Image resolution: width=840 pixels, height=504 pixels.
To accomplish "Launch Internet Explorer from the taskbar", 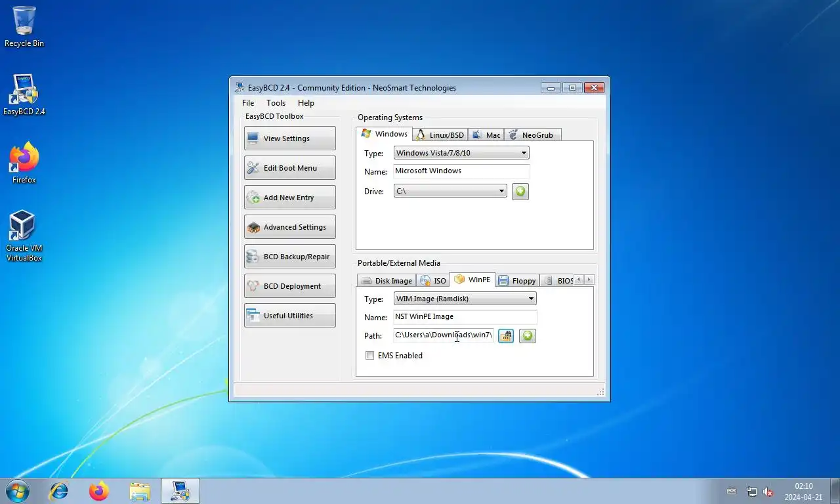I will coord(59,491).
